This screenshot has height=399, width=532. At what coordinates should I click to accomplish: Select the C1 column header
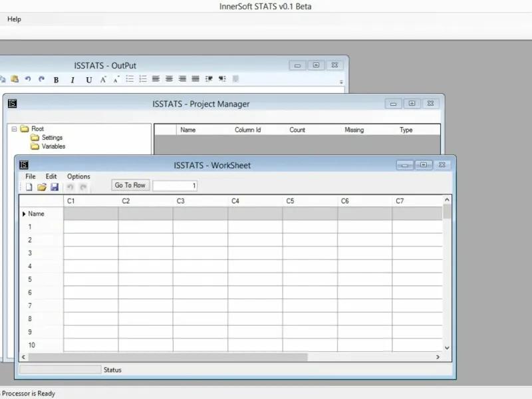pos(90,201)
